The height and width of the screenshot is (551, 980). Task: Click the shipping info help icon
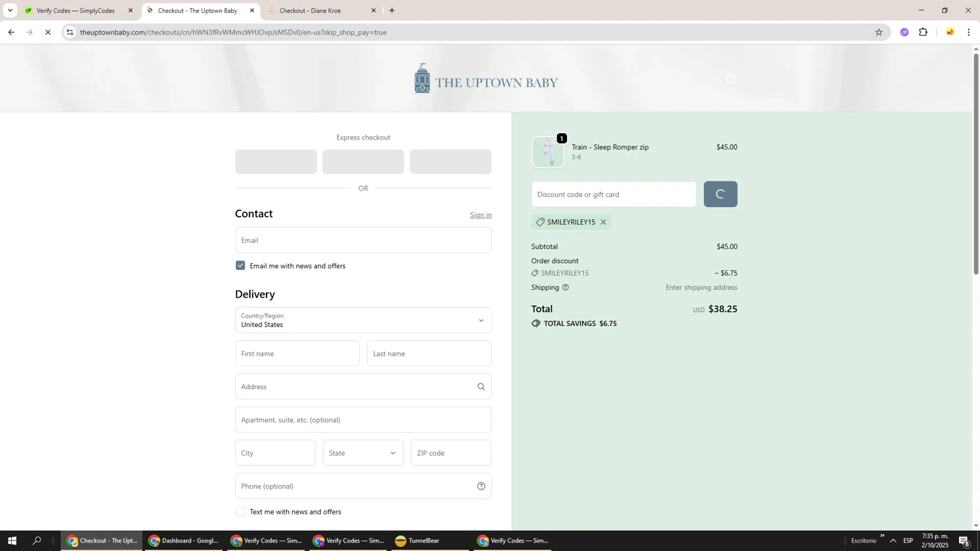[x=566, y=287]
